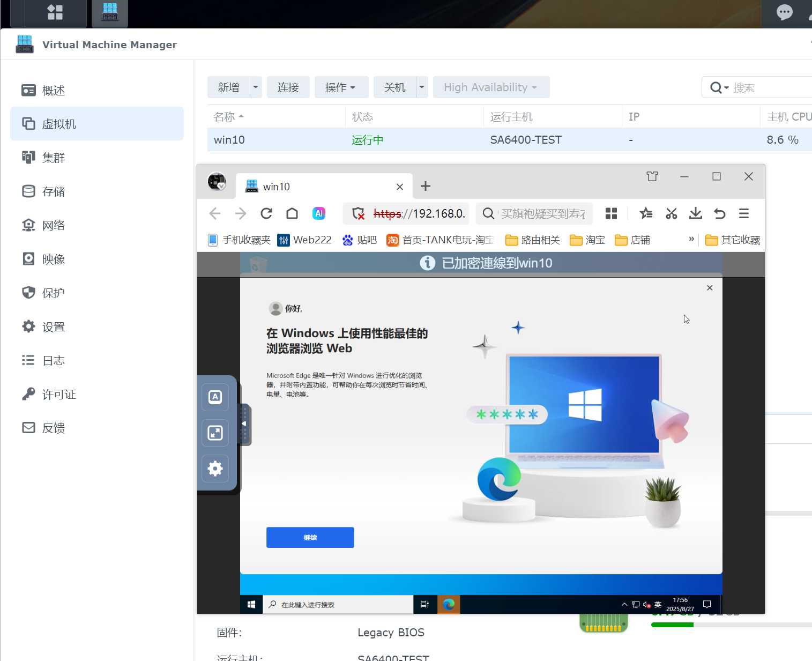The image size is (812, 661).
Task: Toggle noVNC fullscreen icon
Action: click(215, 433)
